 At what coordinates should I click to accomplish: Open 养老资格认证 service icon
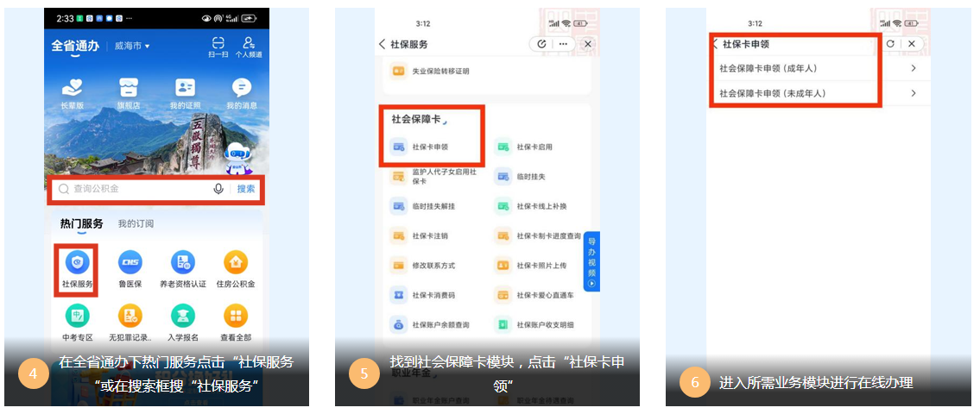pyautogui.click(x=182, y=263)
